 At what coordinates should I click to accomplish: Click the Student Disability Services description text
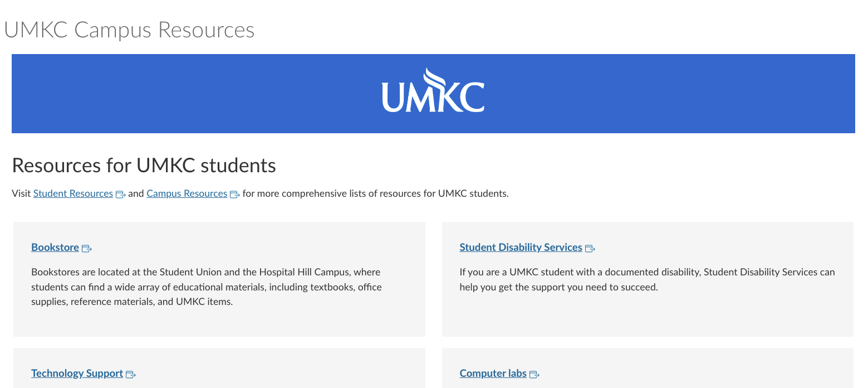[x=647, y=280]
